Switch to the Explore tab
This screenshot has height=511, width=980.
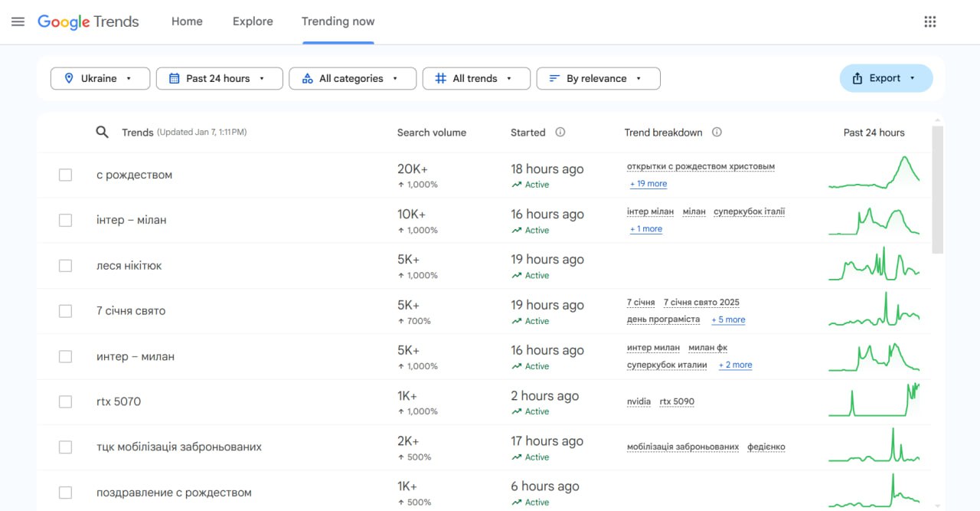[x=253, y=21]
